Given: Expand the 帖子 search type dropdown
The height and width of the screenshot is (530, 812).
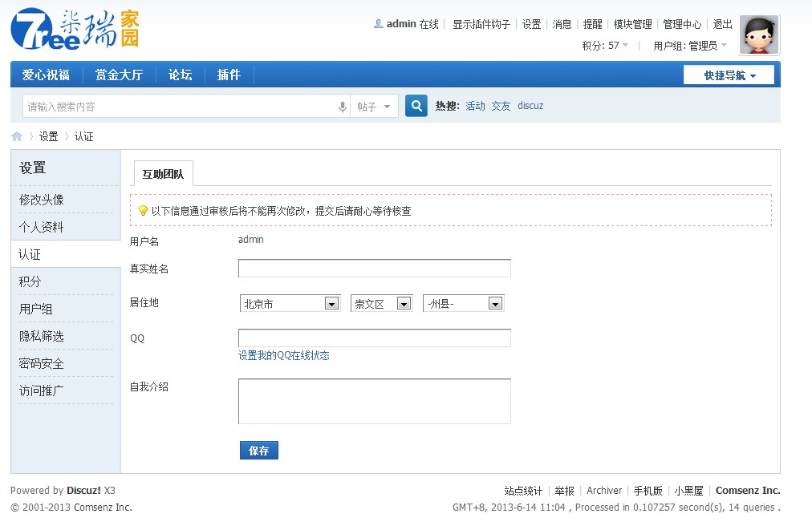Looking at the screenshot, I should click(x=375, y=107).
